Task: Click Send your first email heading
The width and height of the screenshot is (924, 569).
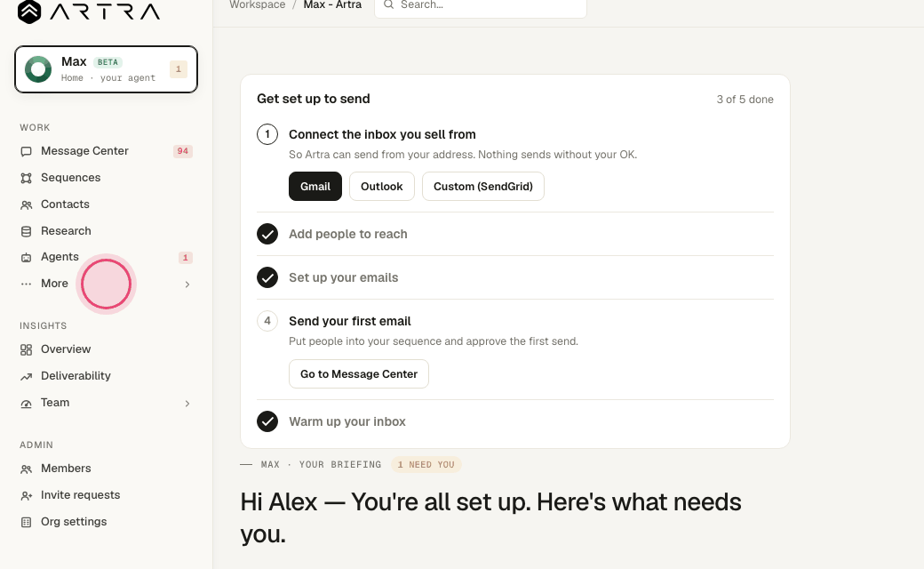Action: (x=350, y=321)
